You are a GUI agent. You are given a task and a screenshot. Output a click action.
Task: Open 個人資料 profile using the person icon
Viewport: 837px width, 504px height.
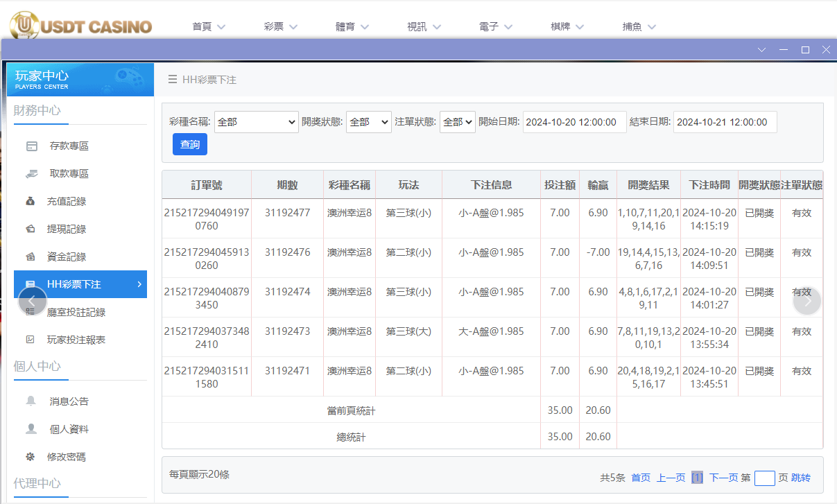pyautogui.click(x=31, y=428)
